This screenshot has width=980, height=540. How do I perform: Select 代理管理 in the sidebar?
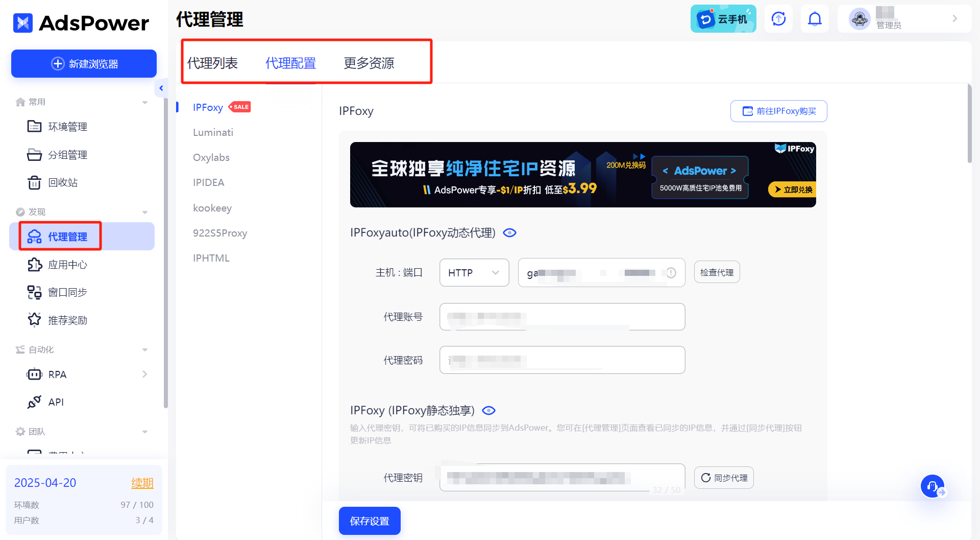82,237
